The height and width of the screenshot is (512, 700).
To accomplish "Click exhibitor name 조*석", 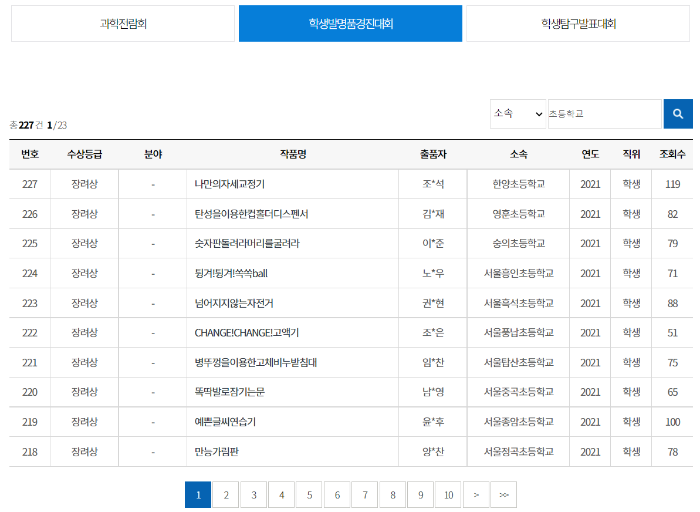I will pyautogui.click(x=433, y=184).
